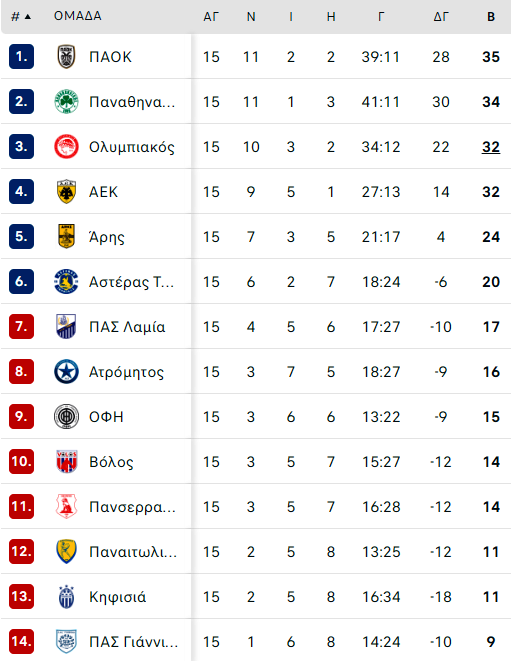Click the Ατρόμητος blue star logo

click(66, 372)
